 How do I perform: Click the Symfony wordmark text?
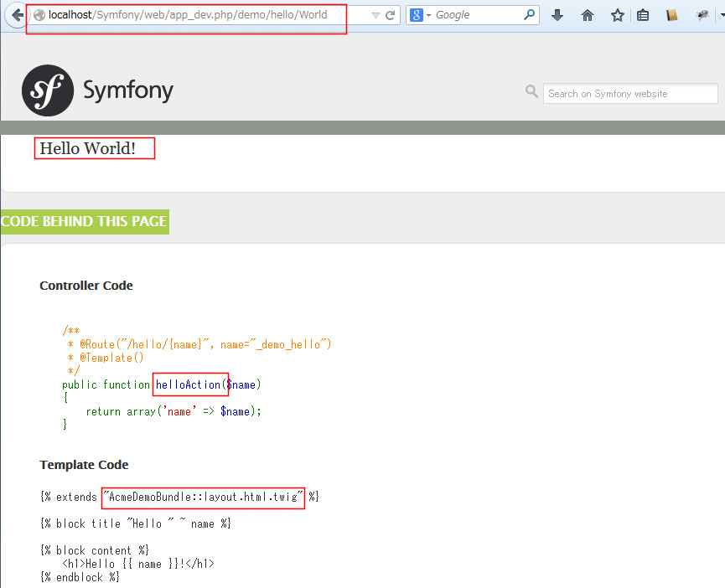(x=128, y=90)
